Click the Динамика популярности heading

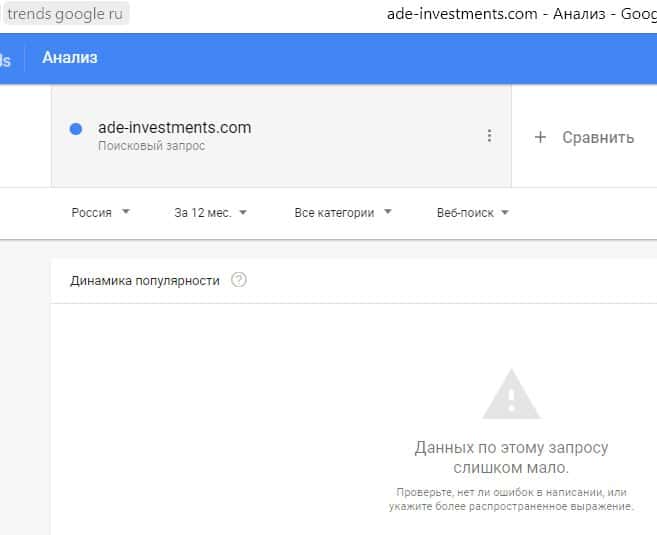click(x=145, y=280)
